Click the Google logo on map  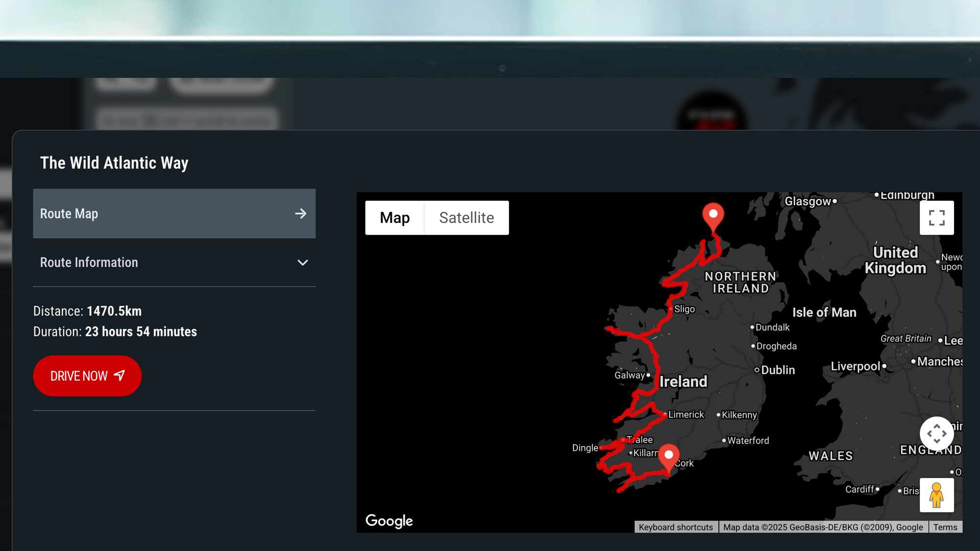coord(389,521)
